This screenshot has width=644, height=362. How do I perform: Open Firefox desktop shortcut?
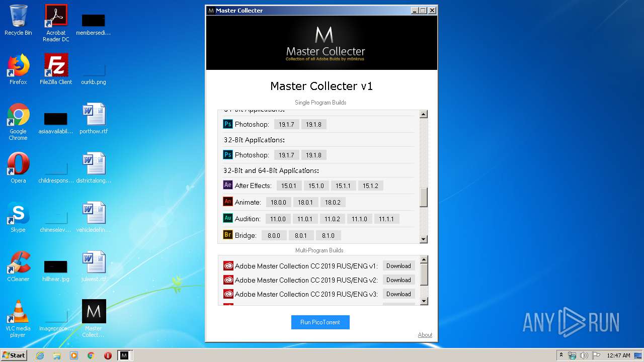pyautogui.click(x=18, y=69)
